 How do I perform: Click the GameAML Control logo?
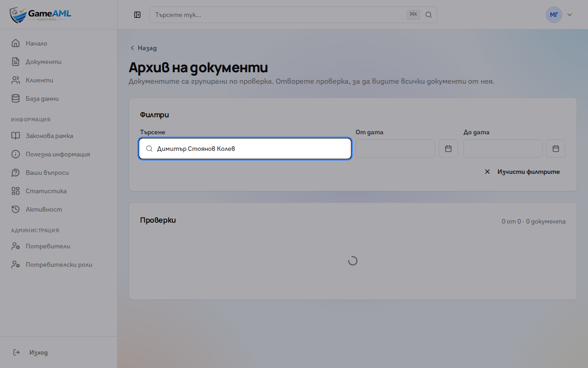pos(40,15)
